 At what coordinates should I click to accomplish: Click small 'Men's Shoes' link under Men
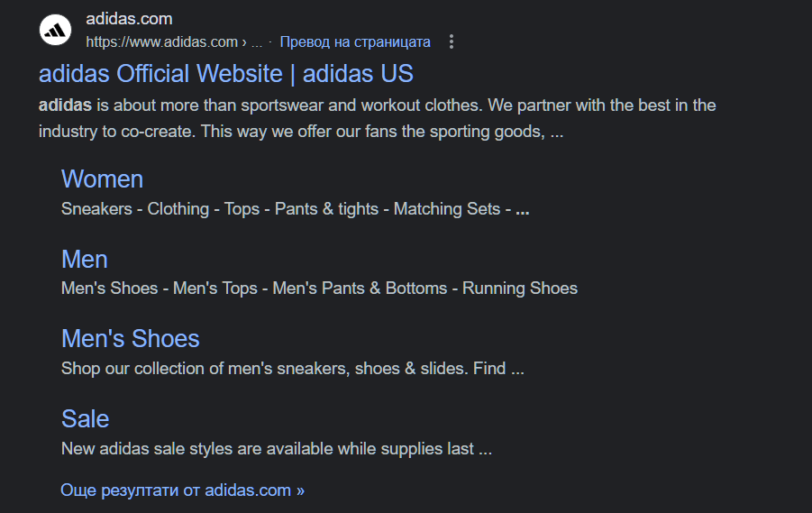point(109,289)
